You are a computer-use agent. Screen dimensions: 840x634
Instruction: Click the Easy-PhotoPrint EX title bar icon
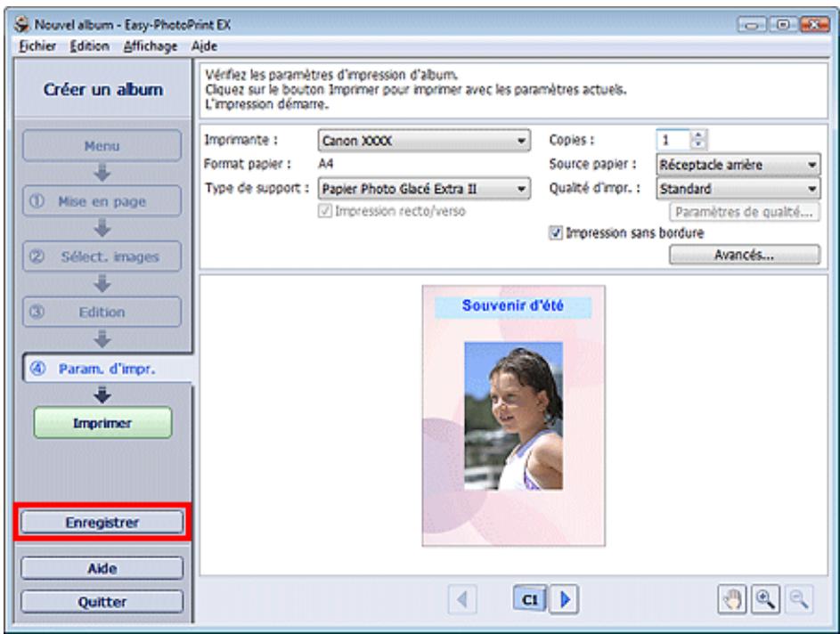(x=22, y=25)
